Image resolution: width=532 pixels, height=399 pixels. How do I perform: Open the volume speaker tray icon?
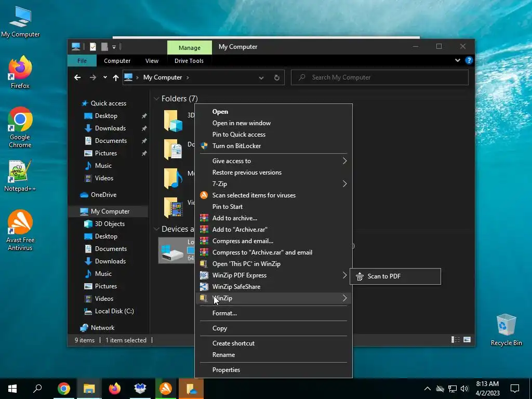pyautogui.click(x=464, y=389)
